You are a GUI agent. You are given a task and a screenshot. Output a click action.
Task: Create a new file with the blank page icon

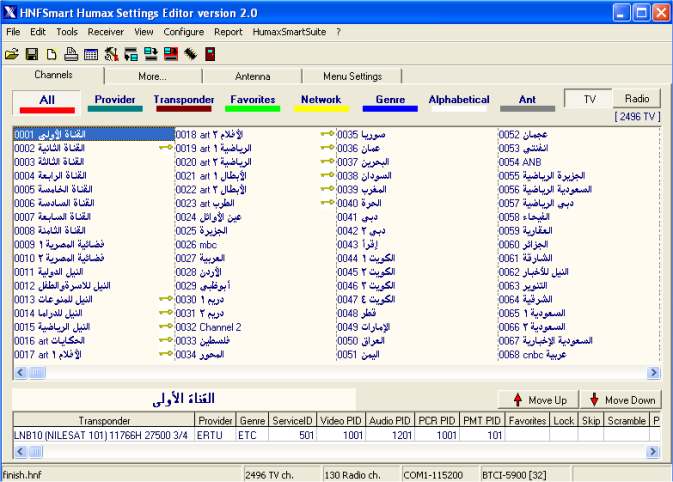pos(52,55)
